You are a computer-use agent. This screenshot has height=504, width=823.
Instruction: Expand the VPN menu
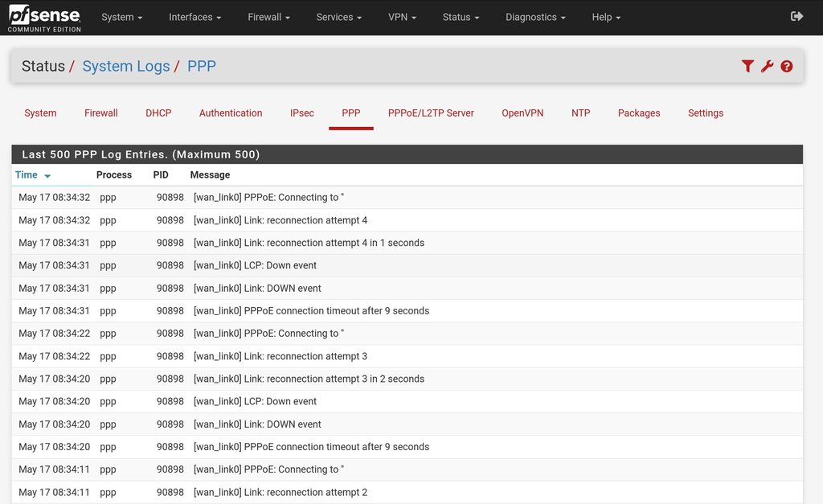pyautogui.click(x=402, y=17)
